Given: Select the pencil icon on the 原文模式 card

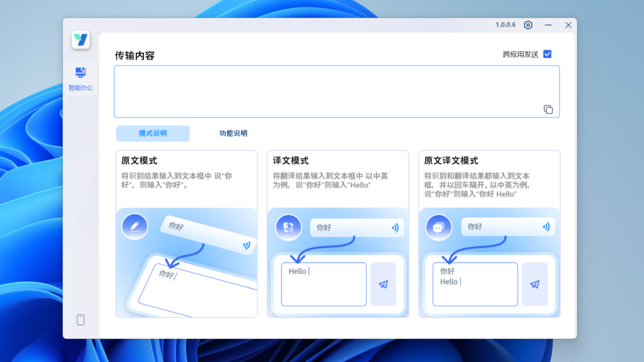Looking at the screenshot, I should pyautogui.click(x=134, y=227).
